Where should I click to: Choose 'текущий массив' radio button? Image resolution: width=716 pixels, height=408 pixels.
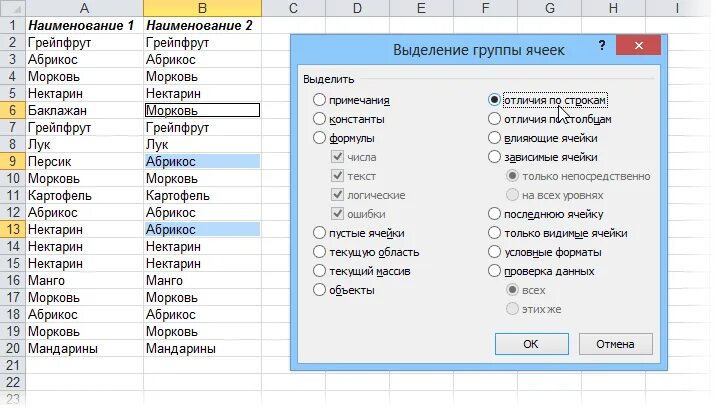point(319,270)
